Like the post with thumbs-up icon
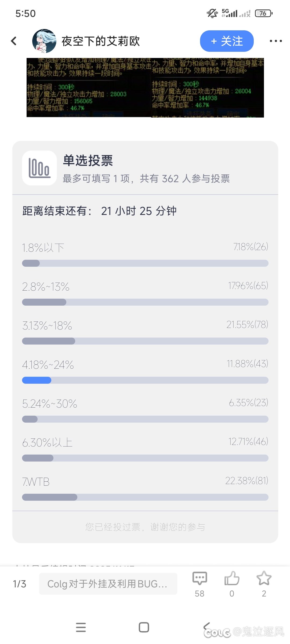 point(232,579)
